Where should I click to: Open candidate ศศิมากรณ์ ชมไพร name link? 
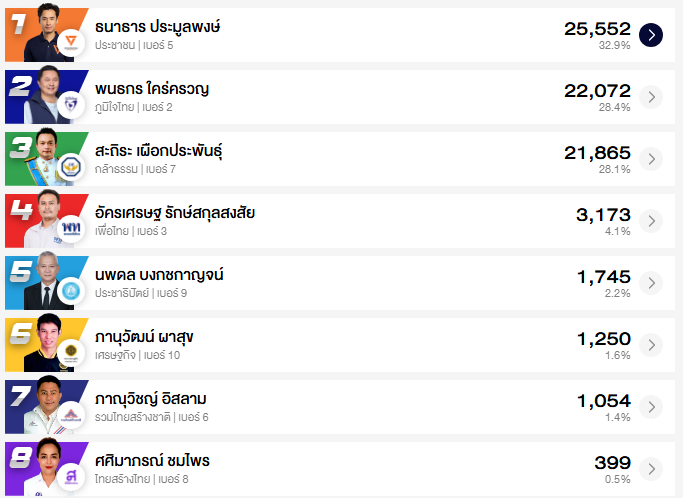tap(152, 461)
